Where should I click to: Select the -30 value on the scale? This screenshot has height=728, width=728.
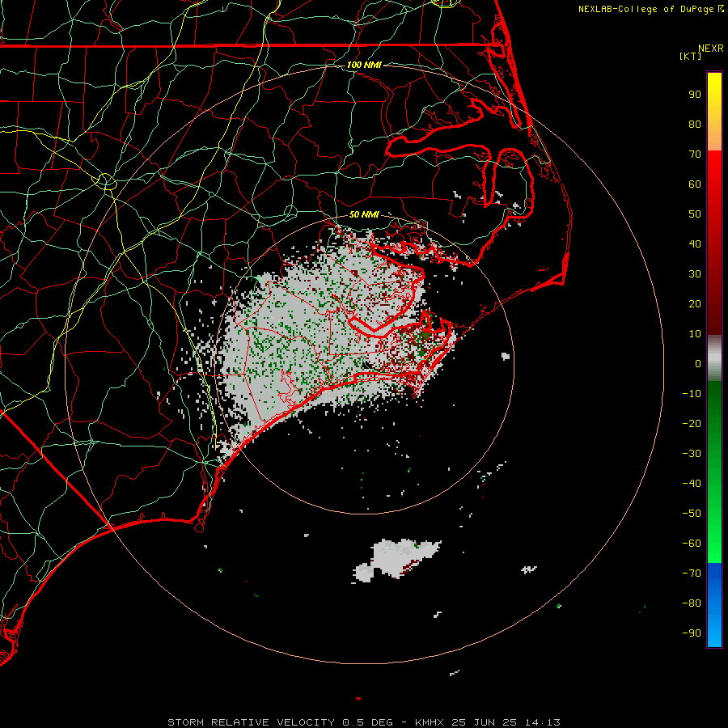[x=692, y=454]
